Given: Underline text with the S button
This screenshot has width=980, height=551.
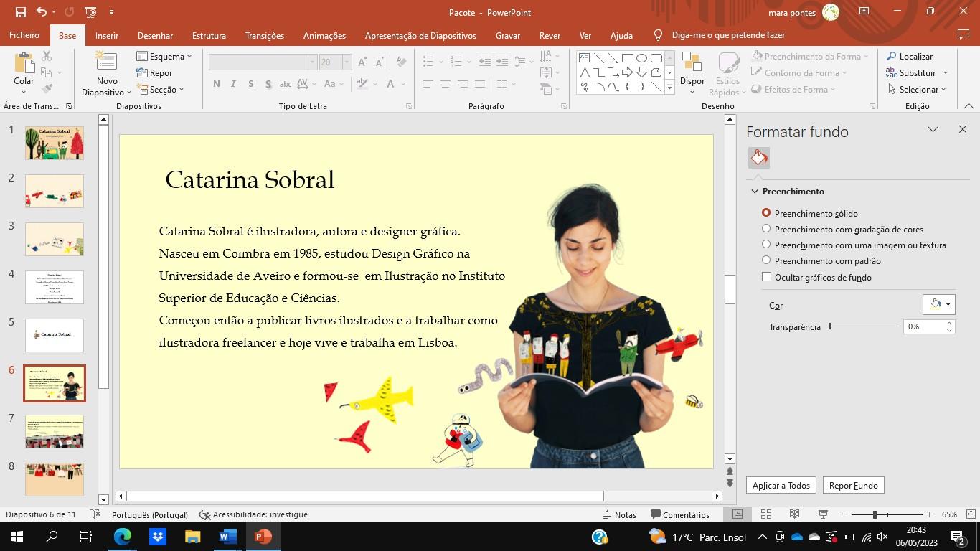Looking at the screenshot, I should (250, 84).
